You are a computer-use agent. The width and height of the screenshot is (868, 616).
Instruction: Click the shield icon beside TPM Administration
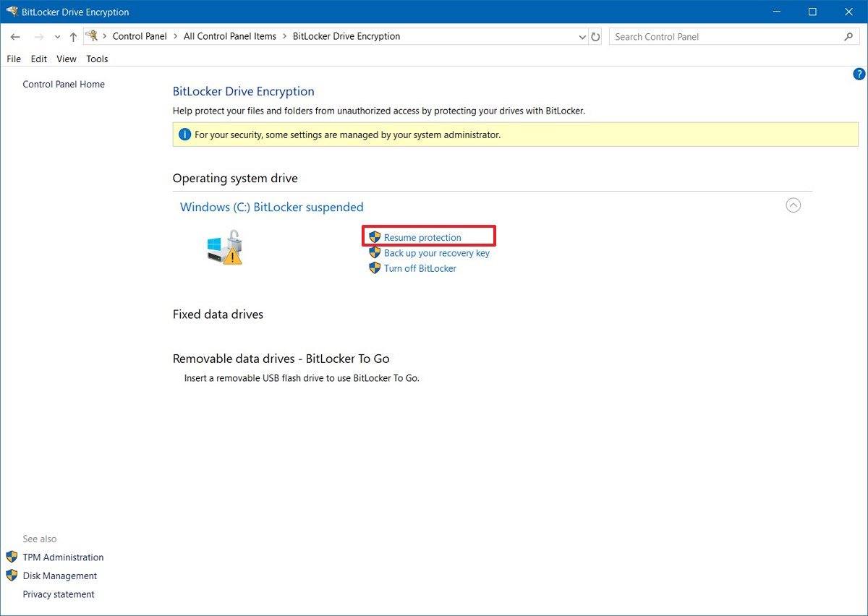tap(10, 557)
